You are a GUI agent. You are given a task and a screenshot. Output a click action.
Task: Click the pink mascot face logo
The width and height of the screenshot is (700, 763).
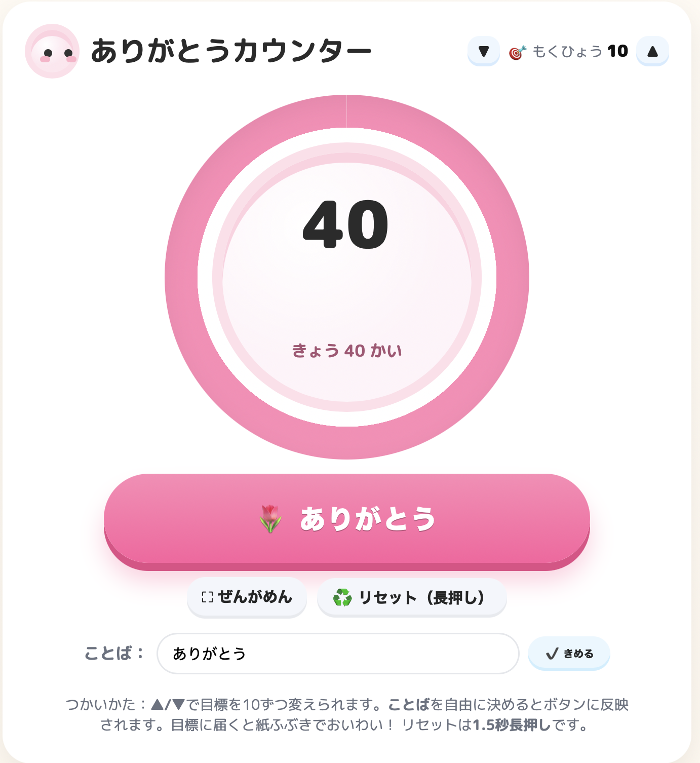[52, 51]
